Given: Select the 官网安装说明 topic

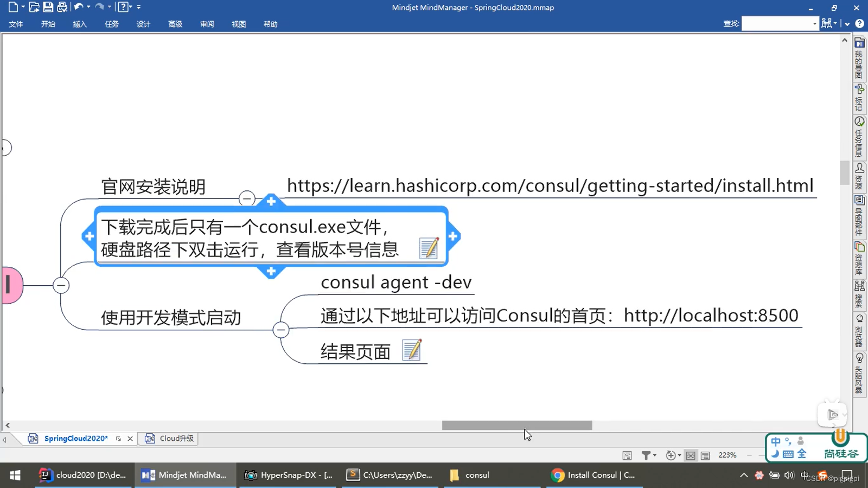Looking at the screenshot, I should pos(154,187).
